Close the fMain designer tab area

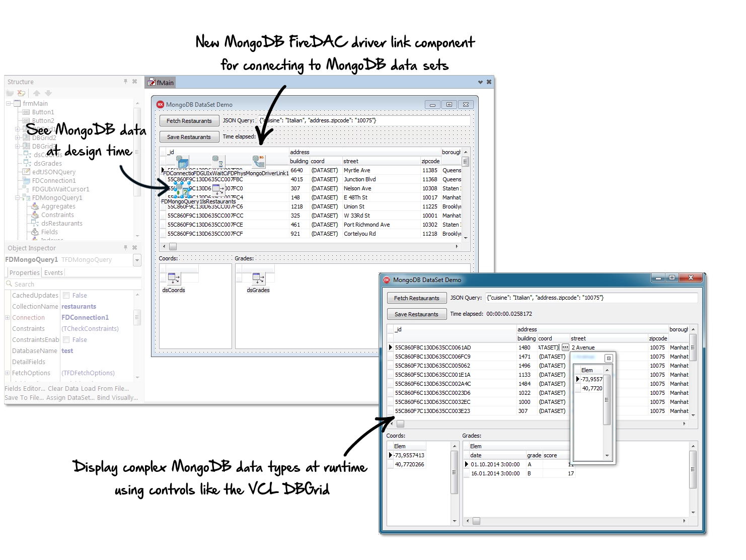click(x=489, y=82)
